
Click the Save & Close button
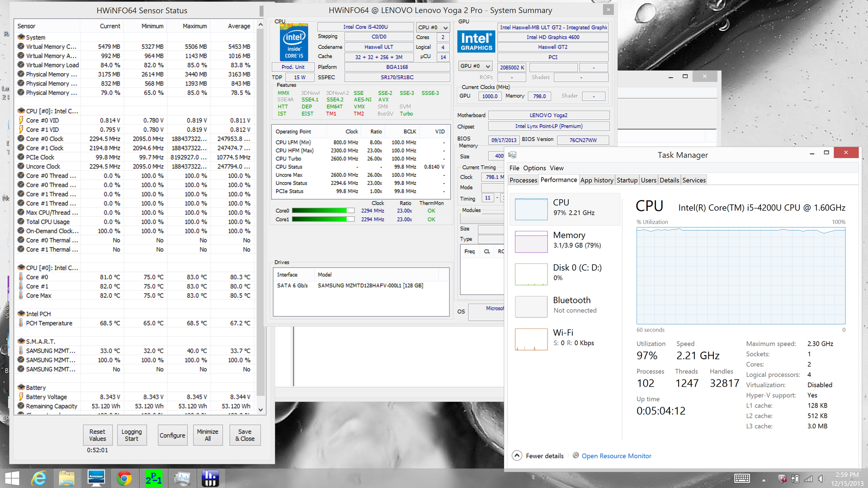click(245, 435)
